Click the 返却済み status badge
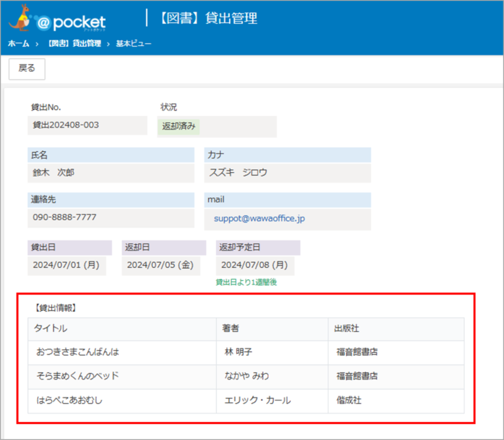 click(179, 126)
